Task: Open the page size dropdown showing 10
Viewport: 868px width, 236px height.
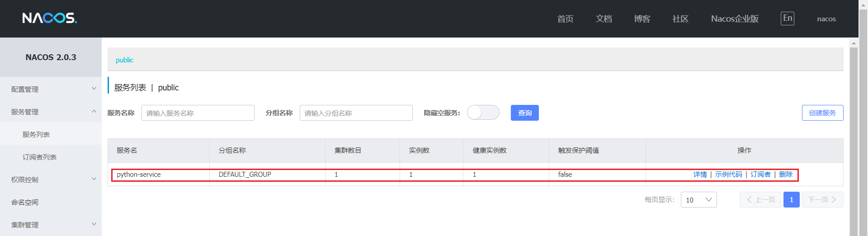Action: tap(698, 200)
